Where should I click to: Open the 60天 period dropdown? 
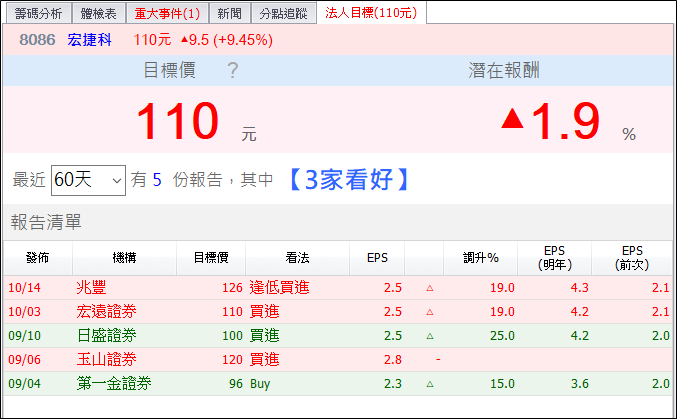pyautogui.click(x=89, y=180)
